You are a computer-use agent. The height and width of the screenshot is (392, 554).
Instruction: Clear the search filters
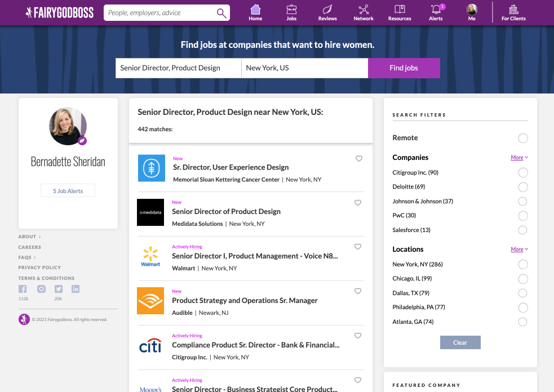point(460,342)
